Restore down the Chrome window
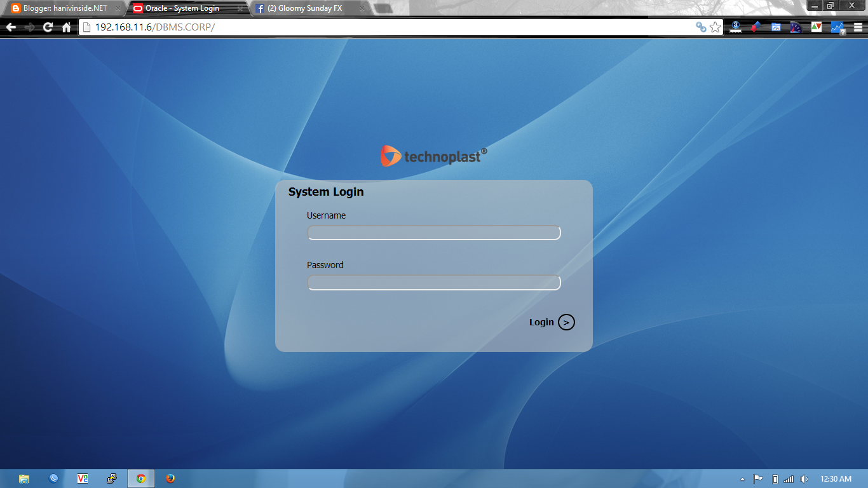868x488 pixels. click(x=831, y=6)
